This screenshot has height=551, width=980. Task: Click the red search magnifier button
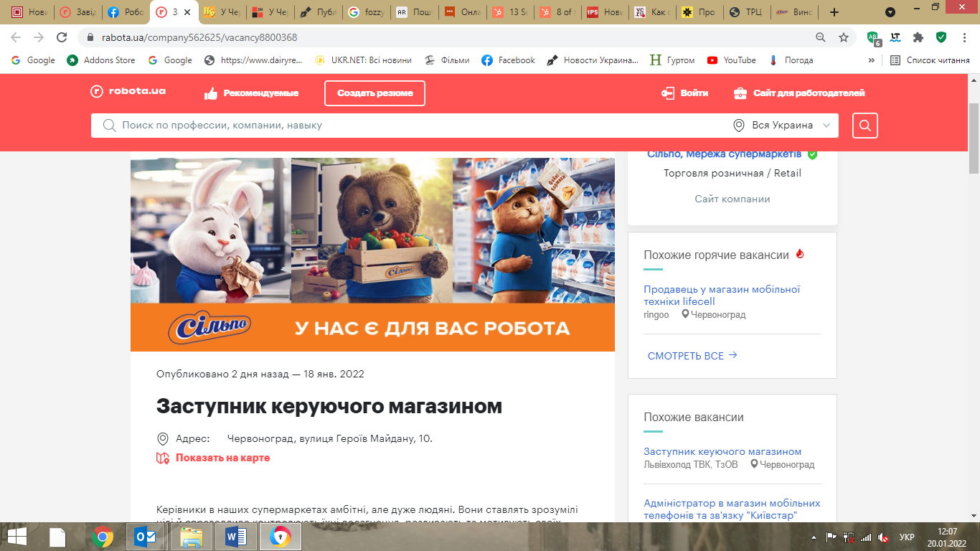click(864, 126)
